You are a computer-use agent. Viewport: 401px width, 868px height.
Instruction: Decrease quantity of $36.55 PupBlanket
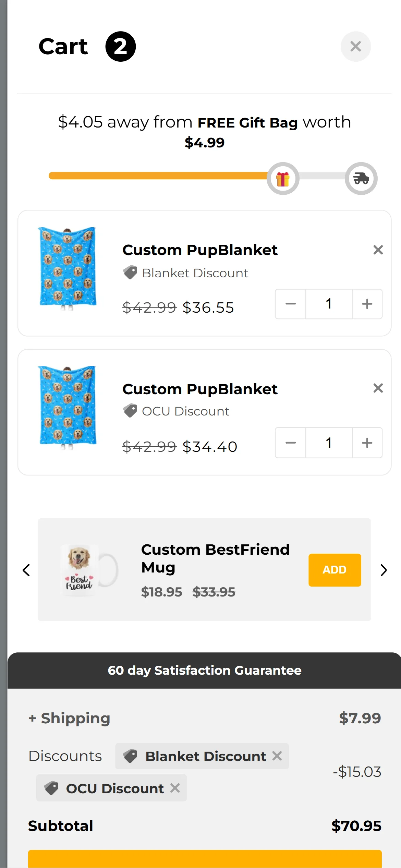291,304
